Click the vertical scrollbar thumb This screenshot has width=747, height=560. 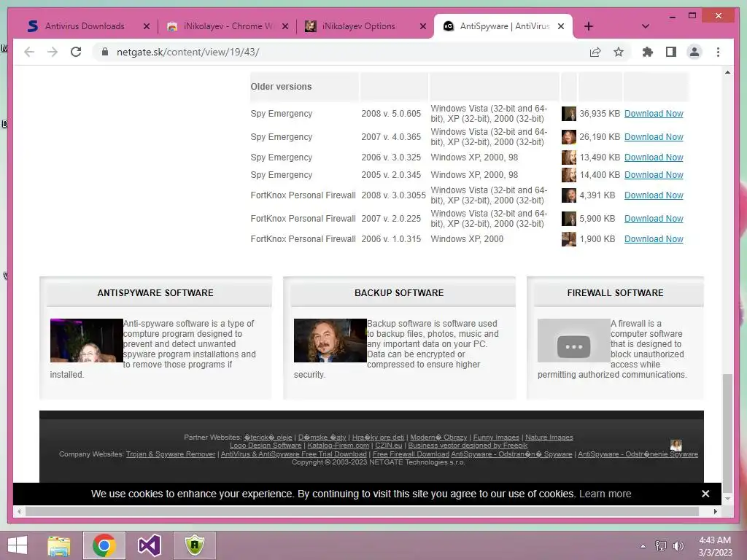[x=727, y=433]
